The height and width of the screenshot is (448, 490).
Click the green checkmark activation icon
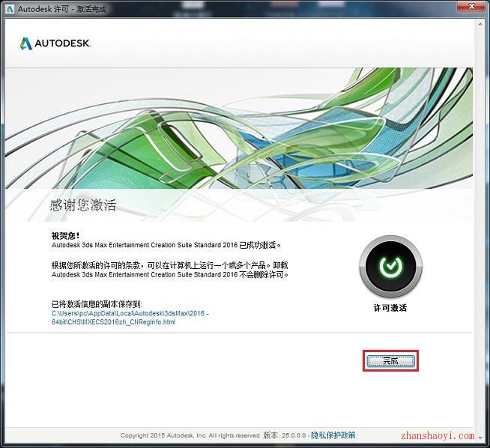[x=390, y=266]
